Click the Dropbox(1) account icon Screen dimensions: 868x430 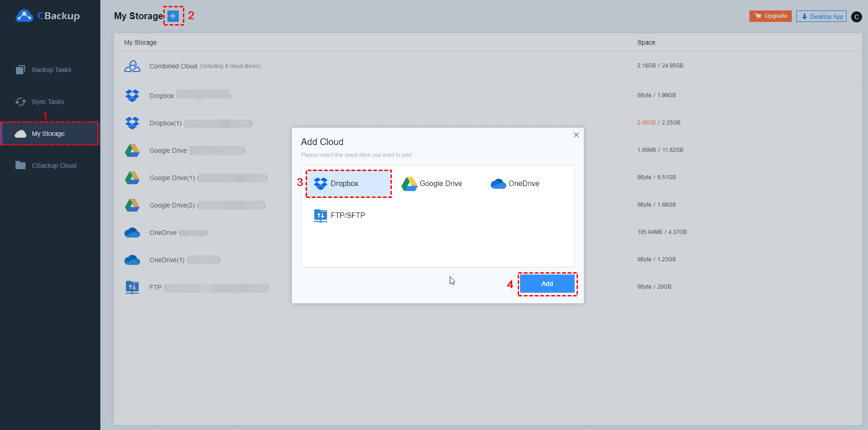pos(132,123)
